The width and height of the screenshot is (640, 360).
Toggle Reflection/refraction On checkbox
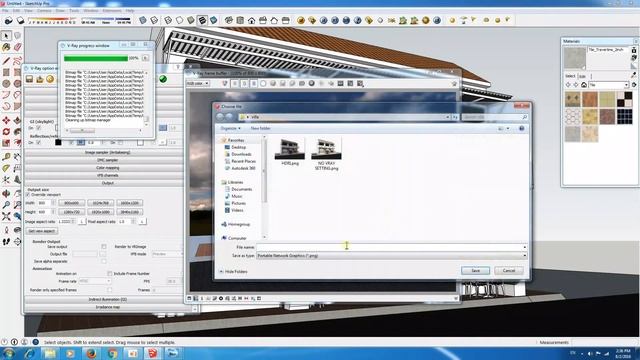(38, 143)
